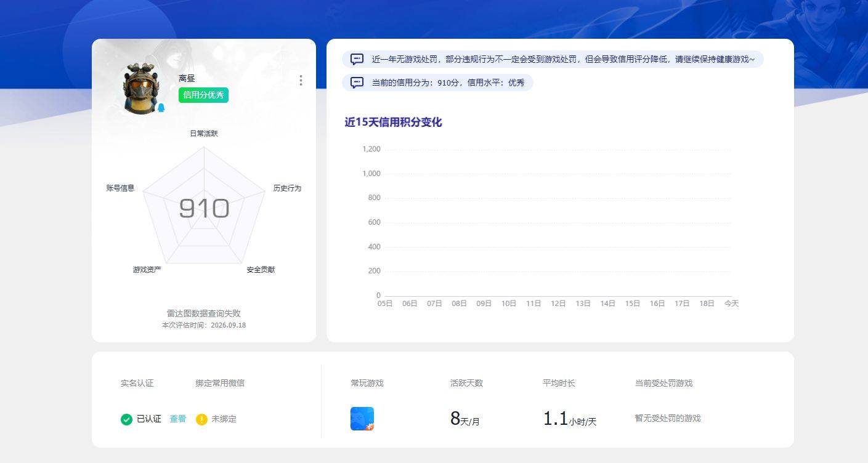Click the chat icon beside 当前的信用分为 notice

(x=357, y=83)
